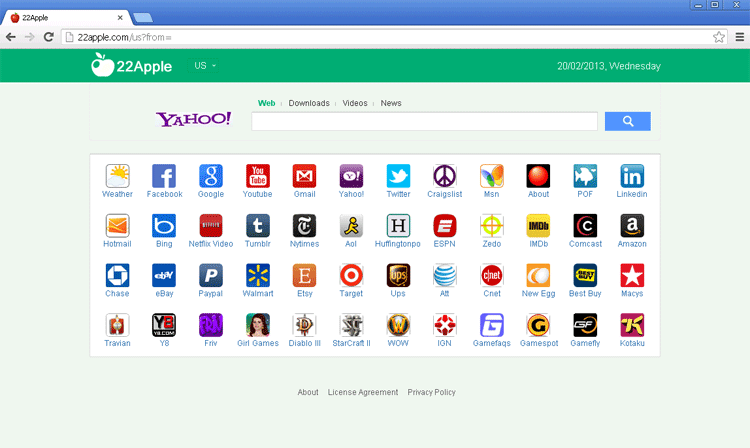Switch to the Downloads search tab
Image resolution: width=750 pixels, height=448 pixels.
pyautogui.click(x=309, y=103)
